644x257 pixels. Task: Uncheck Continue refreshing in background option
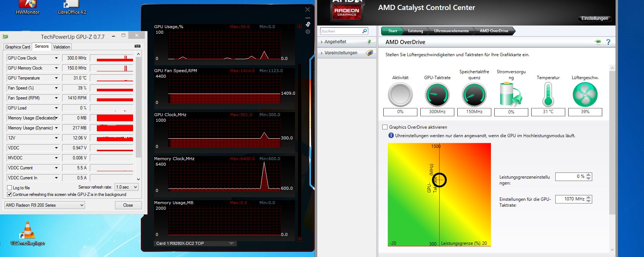pyautogui.click(x=10, y=195)
